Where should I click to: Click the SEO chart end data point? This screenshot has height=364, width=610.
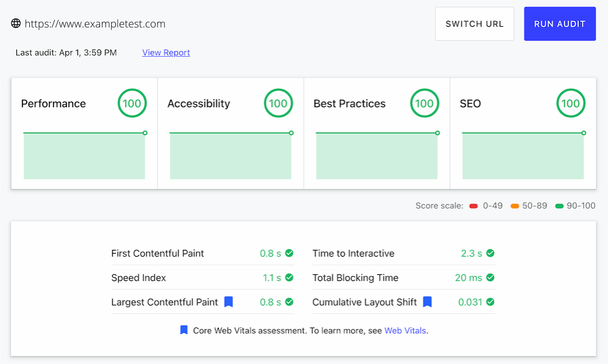pyautogui.click(x=584, y=133)
